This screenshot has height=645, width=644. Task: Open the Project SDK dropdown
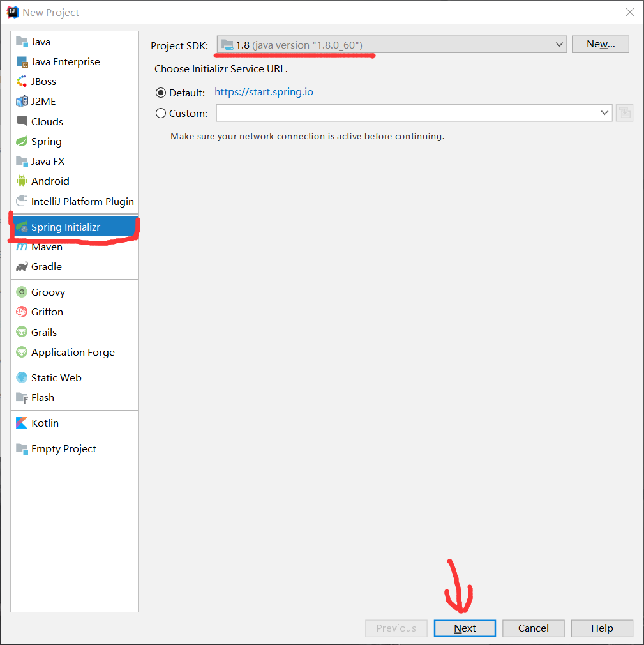tap(389, 45)
